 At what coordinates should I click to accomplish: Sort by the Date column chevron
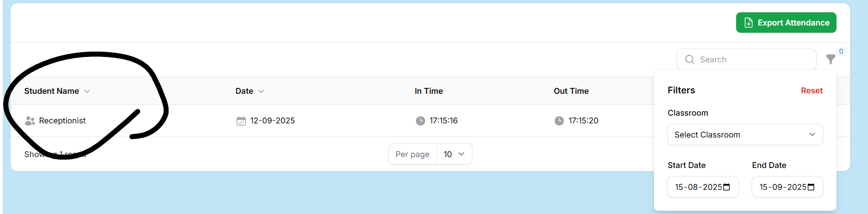pos(261,91)
